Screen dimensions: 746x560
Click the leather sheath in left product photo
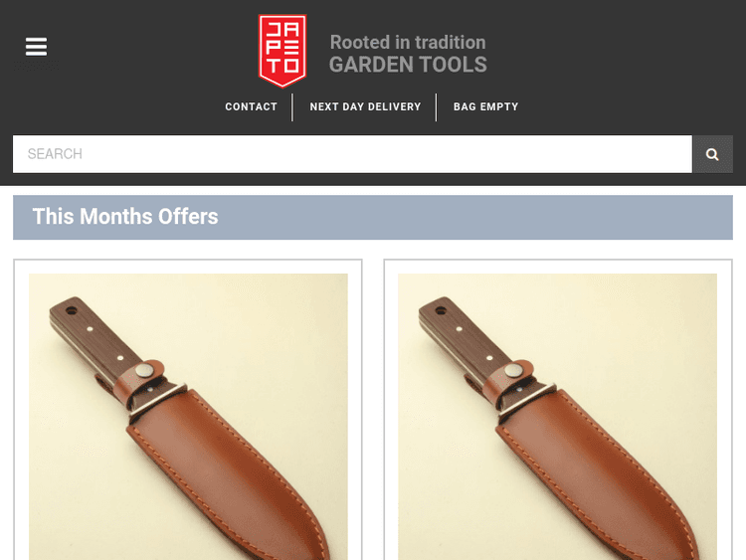(x=229, y=471)
